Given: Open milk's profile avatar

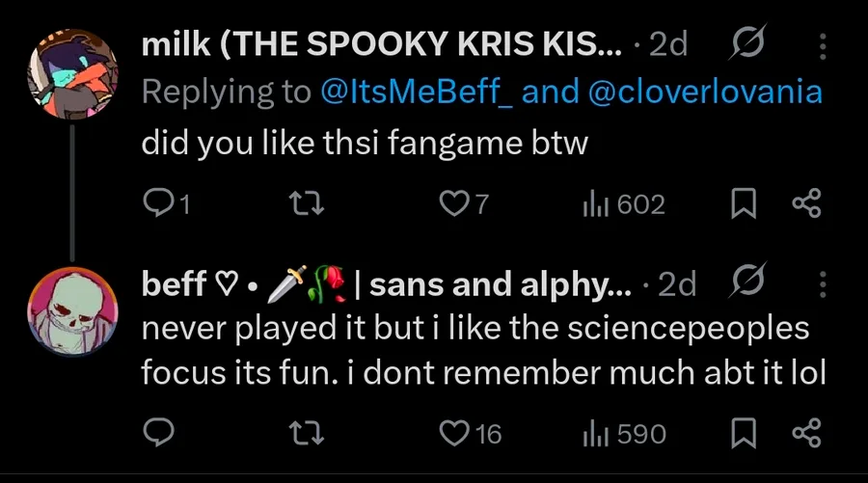Looking at the screenshot, I should click(72, 73).
